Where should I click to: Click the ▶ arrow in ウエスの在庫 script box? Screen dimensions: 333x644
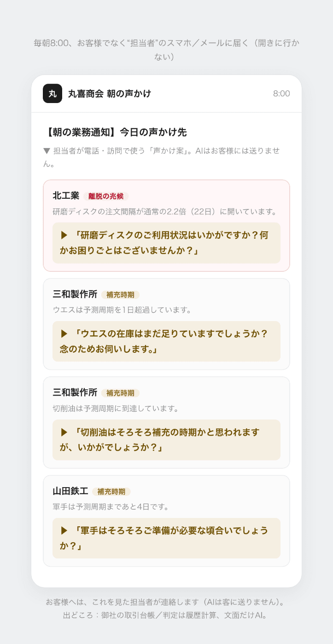click(x=64, y=333)
